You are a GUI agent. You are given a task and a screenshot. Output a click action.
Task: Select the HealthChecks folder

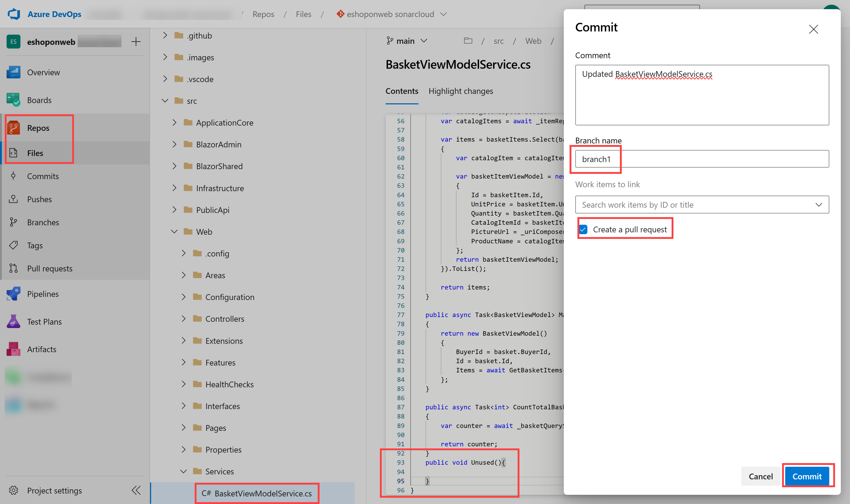229,384
